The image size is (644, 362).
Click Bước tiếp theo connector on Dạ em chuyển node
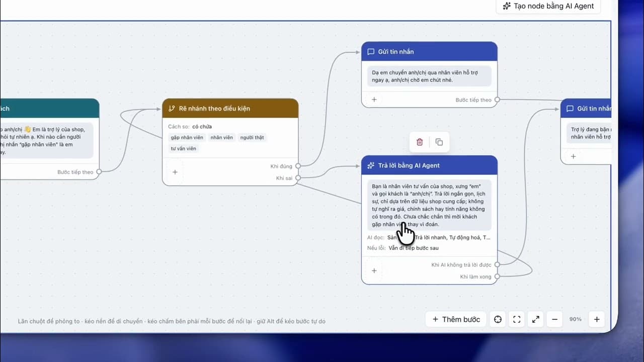[497, 100]
